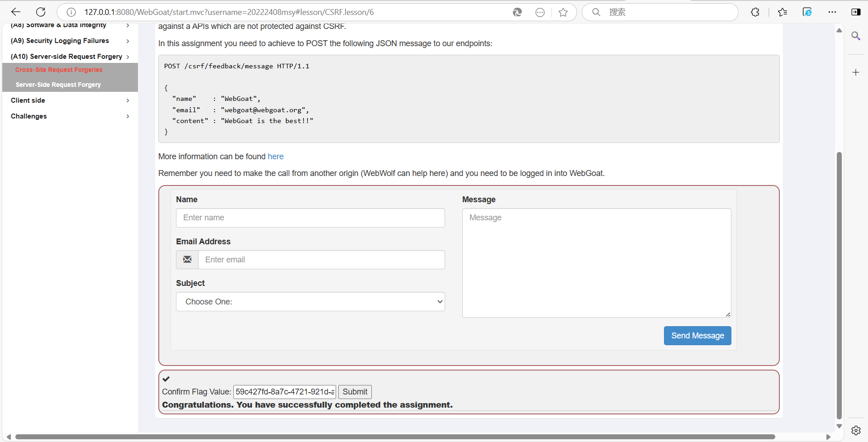This screenshot has height=442, width=868.
Task: Toggle the browser sidebar panel icon
Action: point(856,12)
